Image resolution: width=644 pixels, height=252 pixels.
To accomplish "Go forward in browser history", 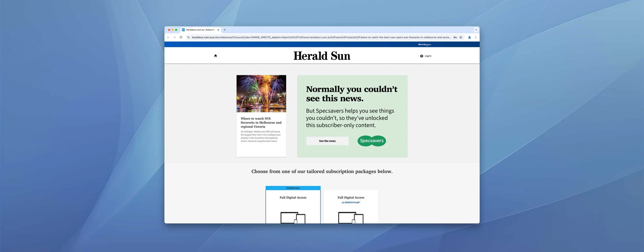I will click(175, 37).
